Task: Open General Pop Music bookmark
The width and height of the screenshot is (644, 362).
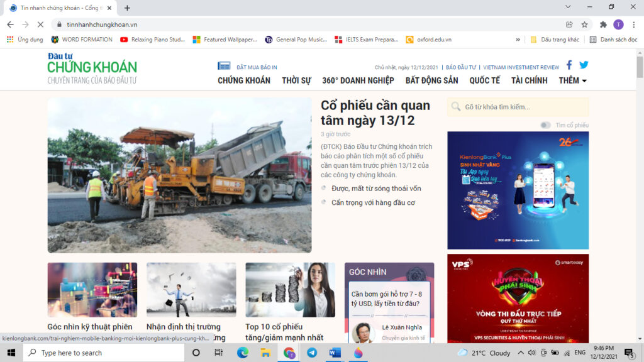Action: (x=296, y=40)
